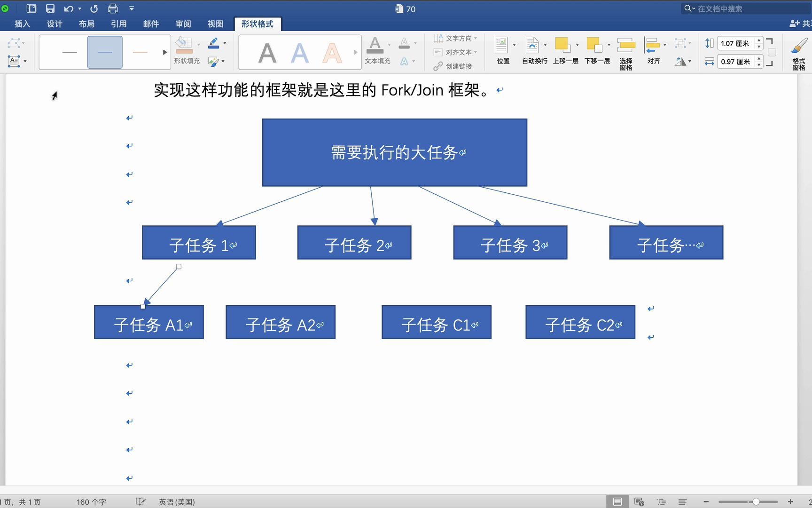Viewport: 812px width, 508px height.
Task: Click the zoom slider handle in status bar
Action: tap(756, 502)
